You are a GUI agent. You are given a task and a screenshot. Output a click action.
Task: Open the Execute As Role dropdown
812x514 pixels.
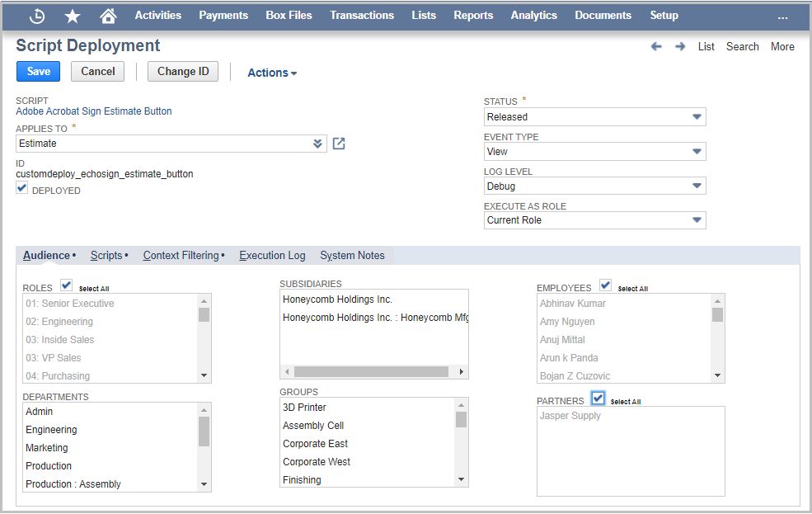click(594, 220)
